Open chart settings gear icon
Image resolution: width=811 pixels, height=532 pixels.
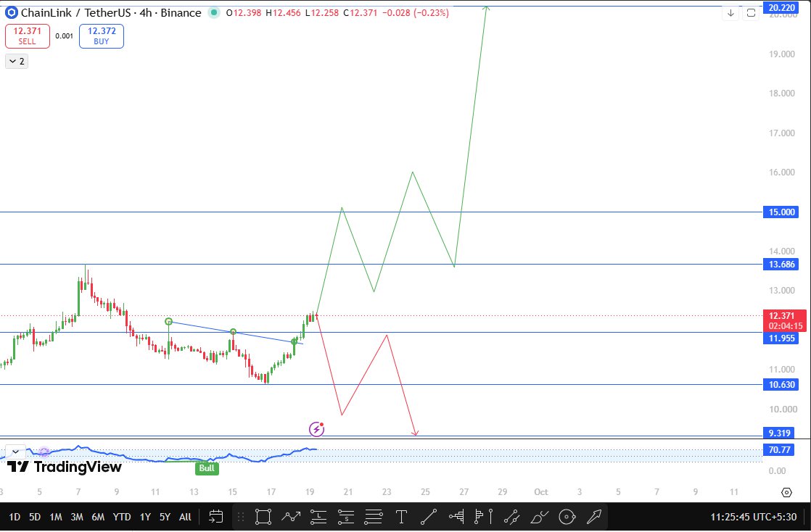tap(786, 492)
